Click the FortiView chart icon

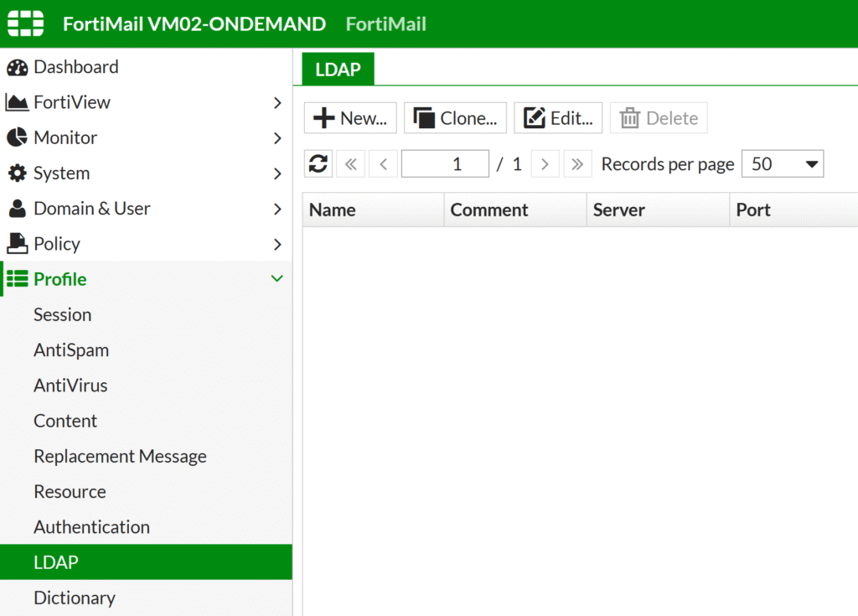18,101
